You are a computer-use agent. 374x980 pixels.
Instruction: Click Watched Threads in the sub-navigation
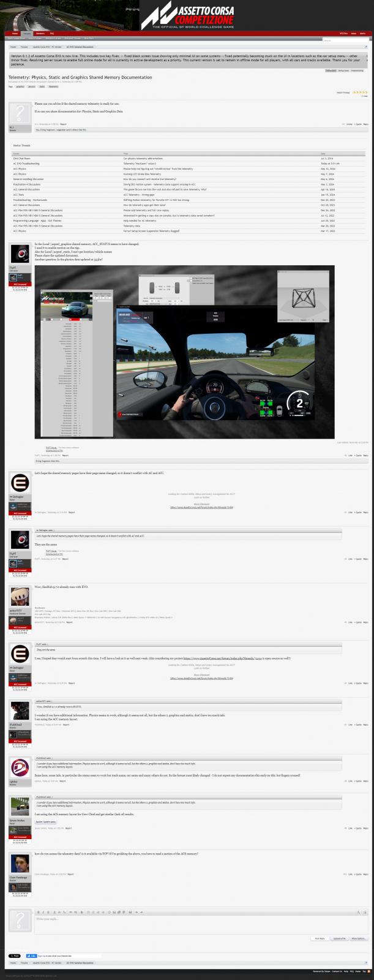coord(74,38)
